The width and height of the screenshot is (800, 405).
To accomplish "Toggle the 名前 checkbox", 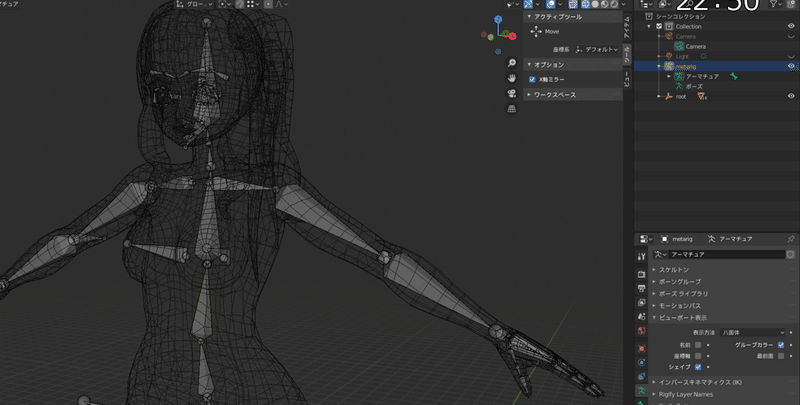I will [x=698, y=345].
